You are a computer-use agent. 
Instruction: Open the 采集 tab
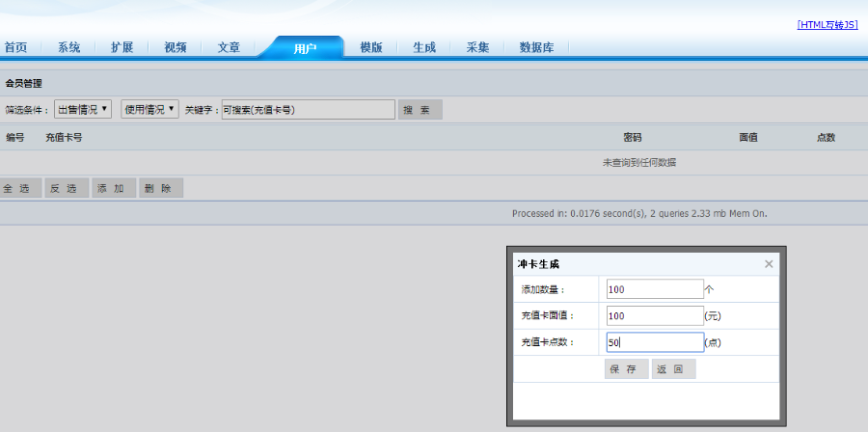[x=477, y=47]
